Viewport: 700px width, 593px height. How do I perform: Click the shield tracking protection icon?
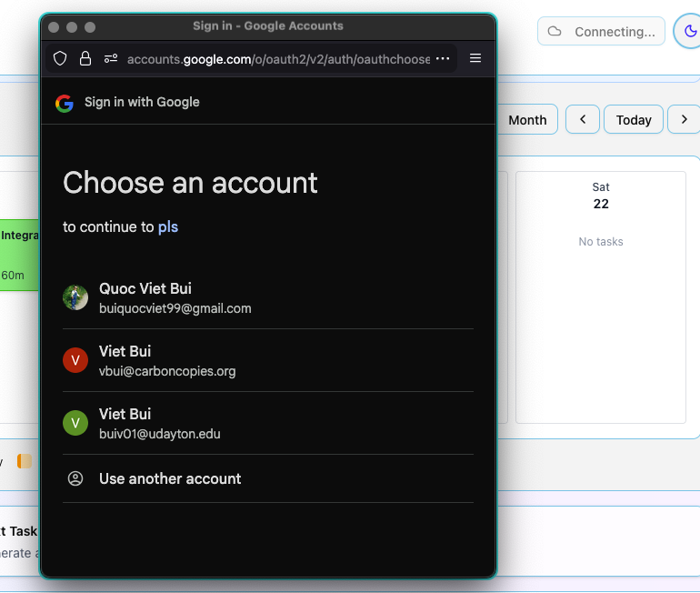[60, 58]
